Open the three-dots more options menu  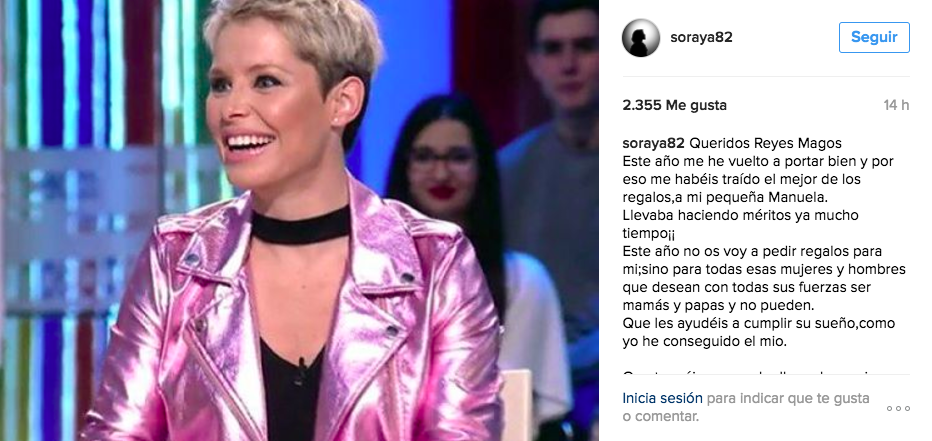click(x=898, y=408)
